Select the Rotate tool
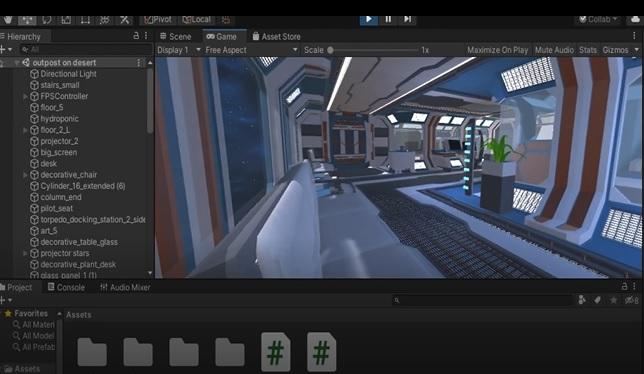This screenshot has height=374, width=644. coord(47,20)
